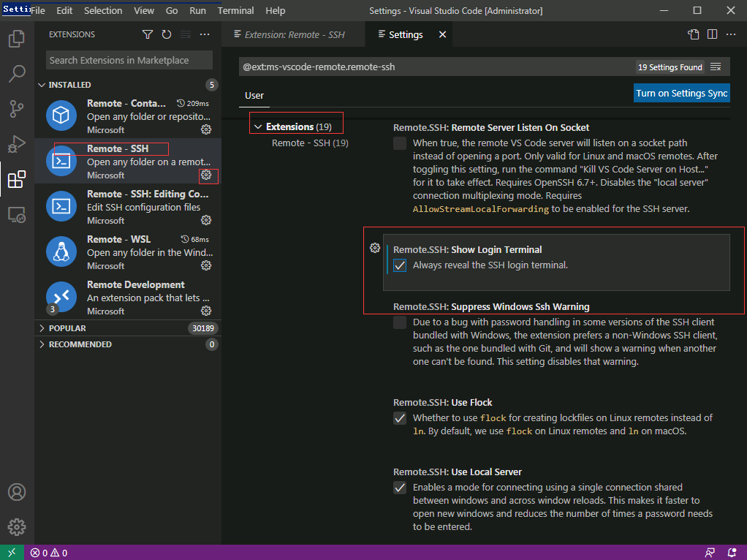Open Settings JSON file icon
The height and width of the screenshot is (560, 747).
[693, 34]
